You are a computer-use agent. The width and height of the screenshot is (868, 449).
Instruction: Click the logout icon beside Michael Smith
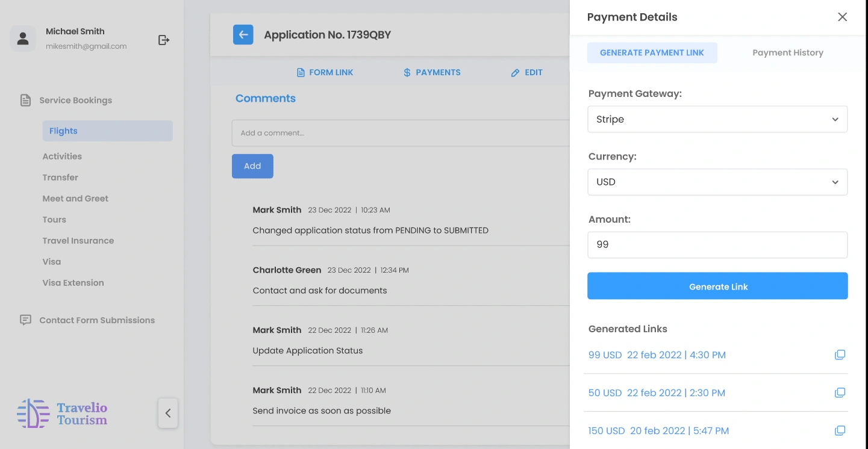click(x=164, y=40)
